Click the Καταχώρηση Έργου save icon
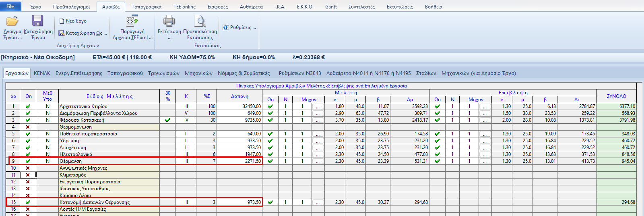 coord(38,21)
